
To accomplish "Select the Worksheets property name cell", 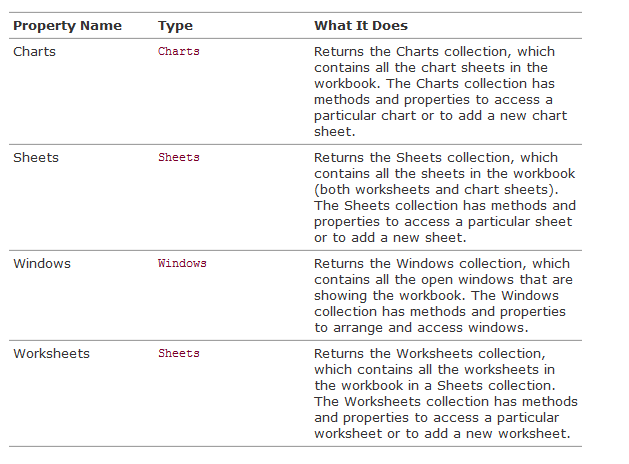I will 52,353.
